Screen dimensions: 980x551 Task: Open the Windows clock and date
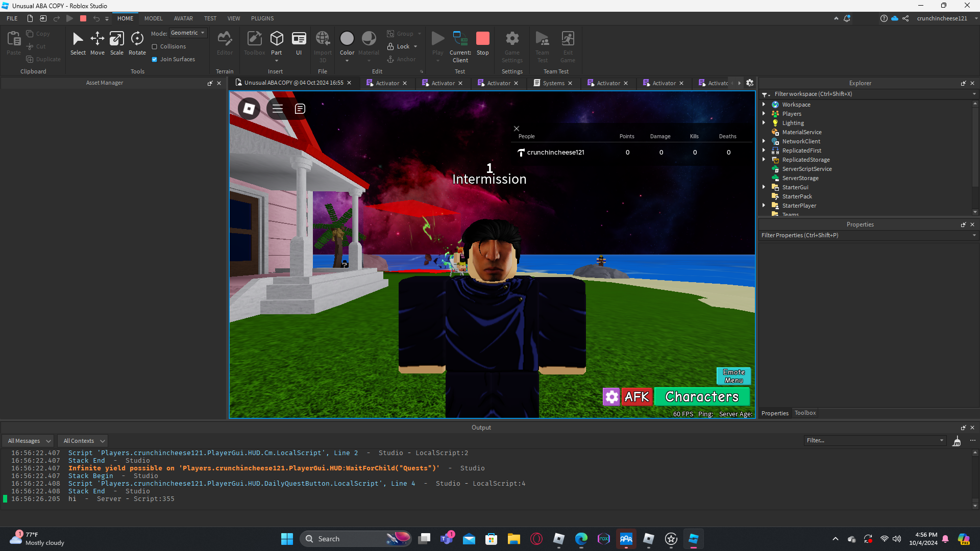click(923, 539)
